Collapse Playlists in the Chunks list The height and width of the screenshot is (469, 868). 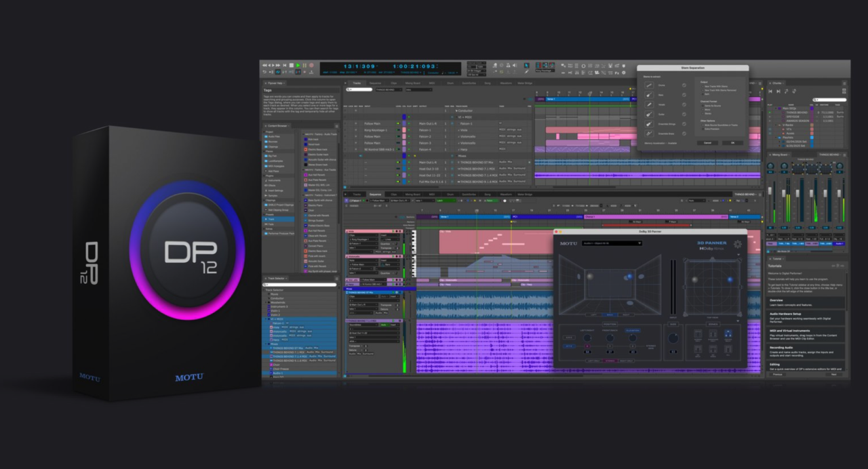click(776, 138)
